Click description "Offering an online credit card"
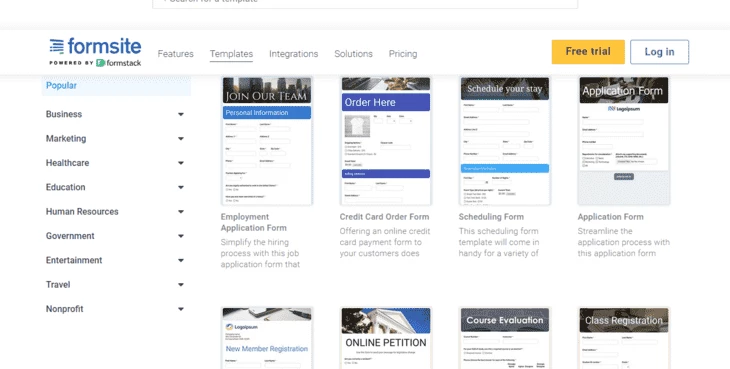 [x=385, y=242]
